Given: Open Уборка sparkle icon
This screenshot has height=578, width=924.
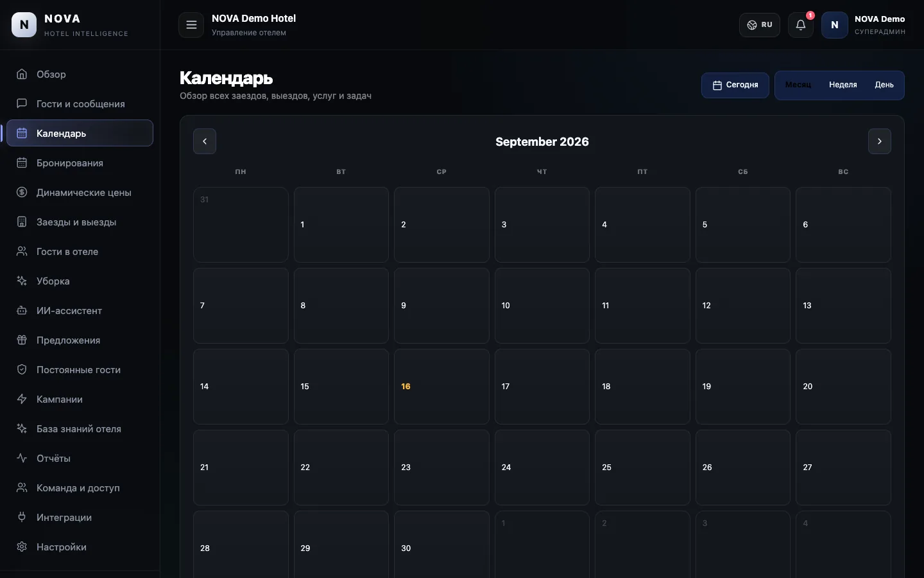Looking at the screenshot, I should [x=22, y=281].
